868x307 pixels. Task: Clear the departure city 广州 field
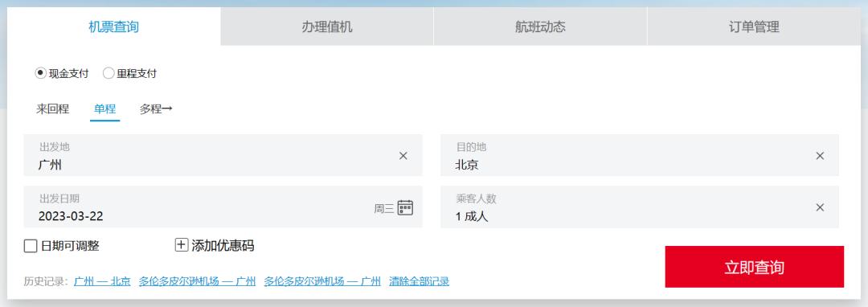point(403,156)
